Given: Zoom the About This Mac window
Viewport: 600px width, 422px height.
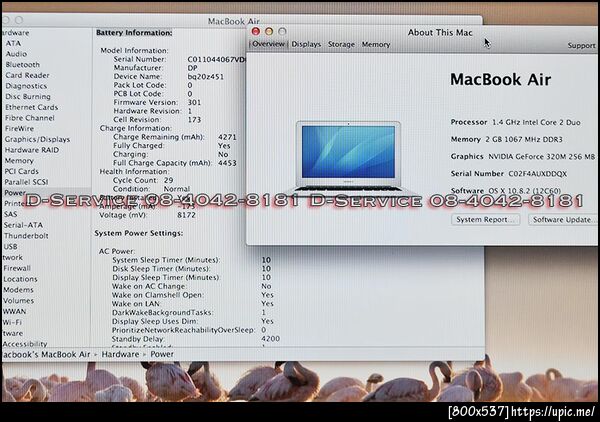Looking at the screenshot, I should tap(282, 31).
